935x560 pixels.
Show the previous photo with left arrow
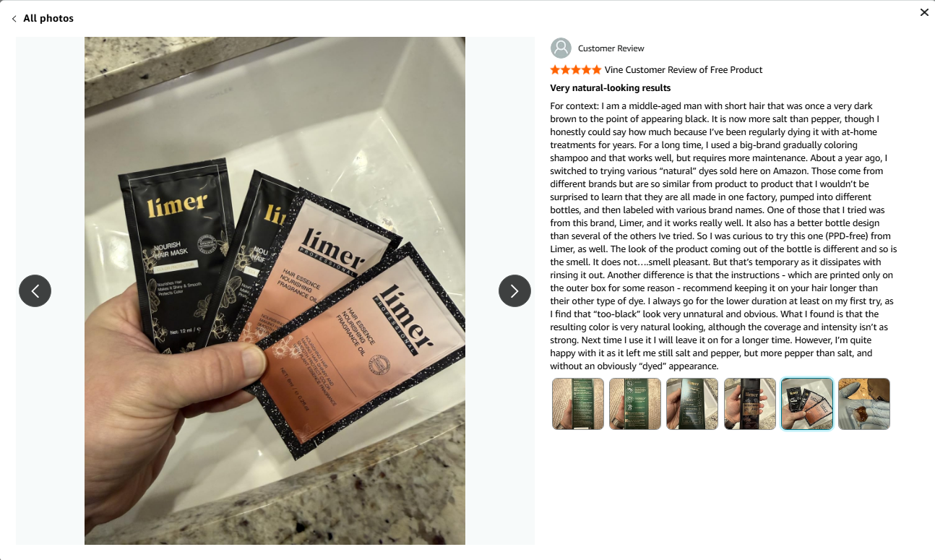click(35, 290)
